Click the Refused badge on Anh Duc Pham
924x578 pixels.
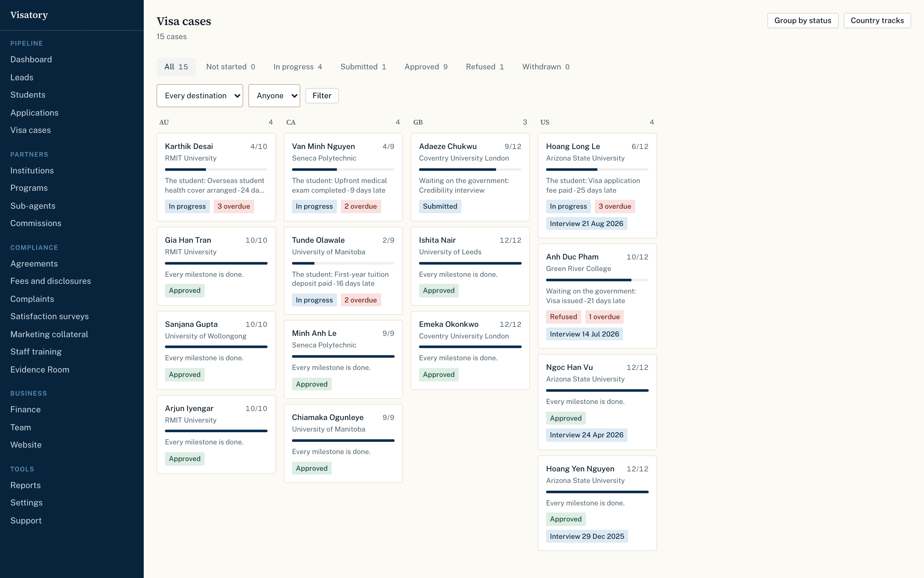pos(564,317)
